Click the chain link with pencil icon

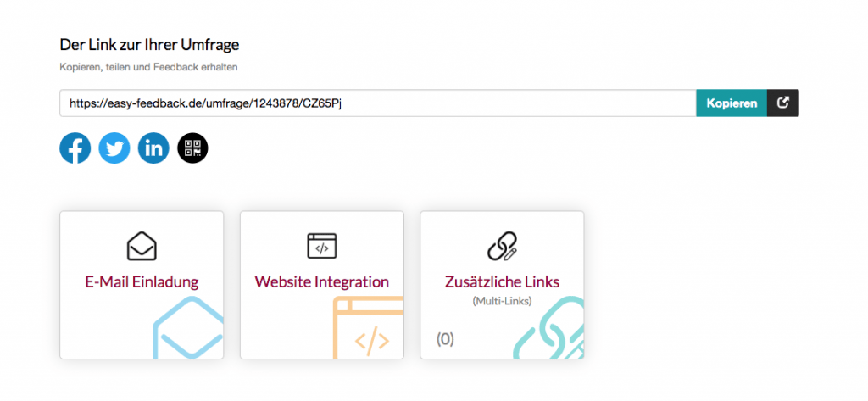click(502, 246)
